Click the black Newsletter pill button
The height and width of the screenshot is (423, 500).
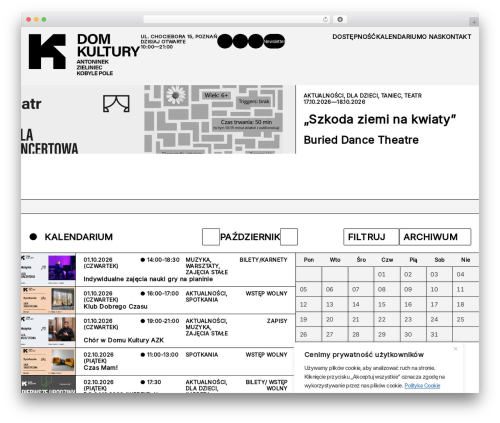274,41
